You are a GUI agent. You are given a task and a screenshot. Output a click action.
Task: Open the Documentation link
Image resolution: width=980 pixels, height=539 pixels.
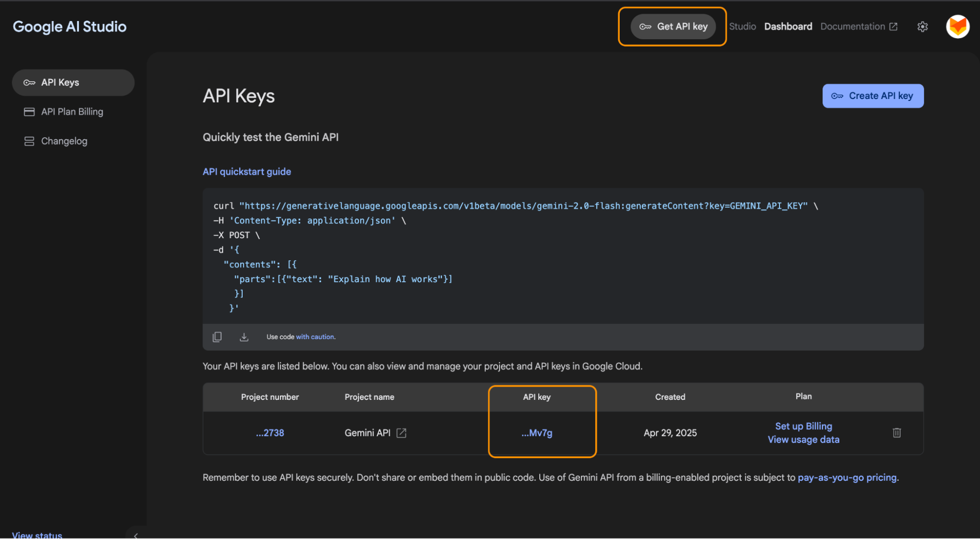pos(859,26)
